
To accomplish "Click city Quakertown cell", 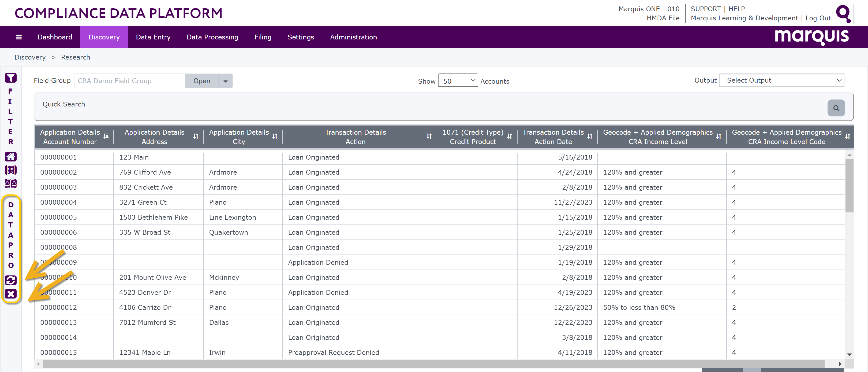I will [229, 232].
